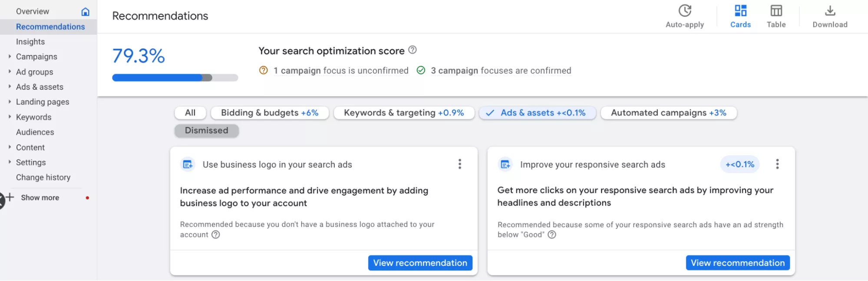Click the Overview home icon
Viewport: 868px width, 281px height.
86,12
